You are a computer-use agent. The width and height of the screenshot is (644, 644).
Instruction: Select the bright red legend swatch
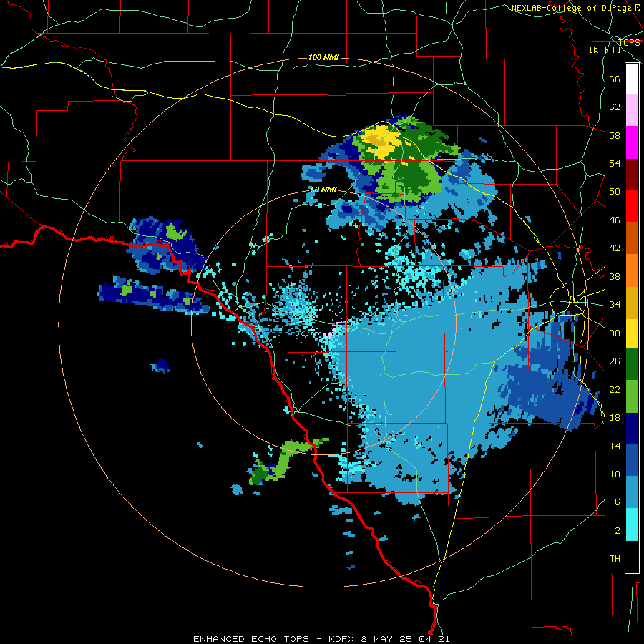coord(632,206)
